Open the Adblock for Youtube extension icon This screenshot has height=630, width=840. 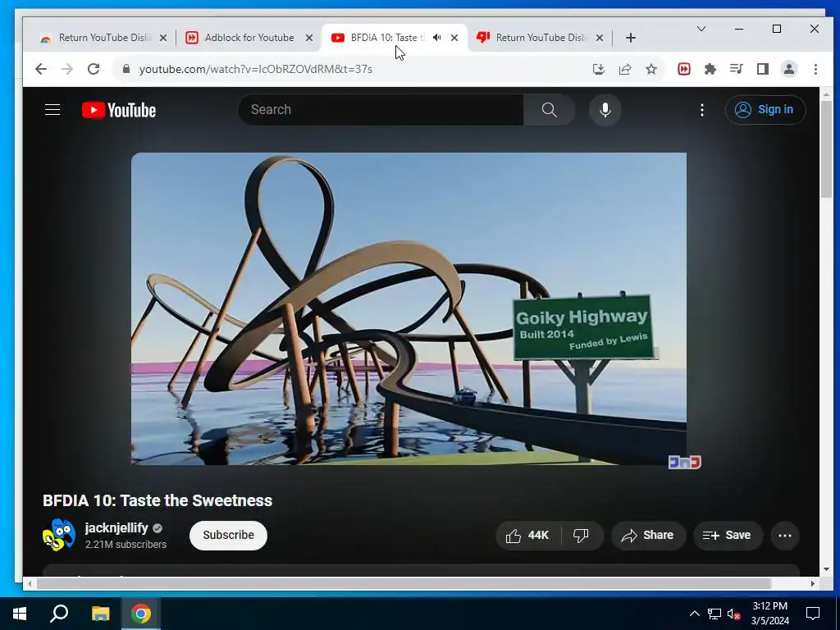coord(683,69)
